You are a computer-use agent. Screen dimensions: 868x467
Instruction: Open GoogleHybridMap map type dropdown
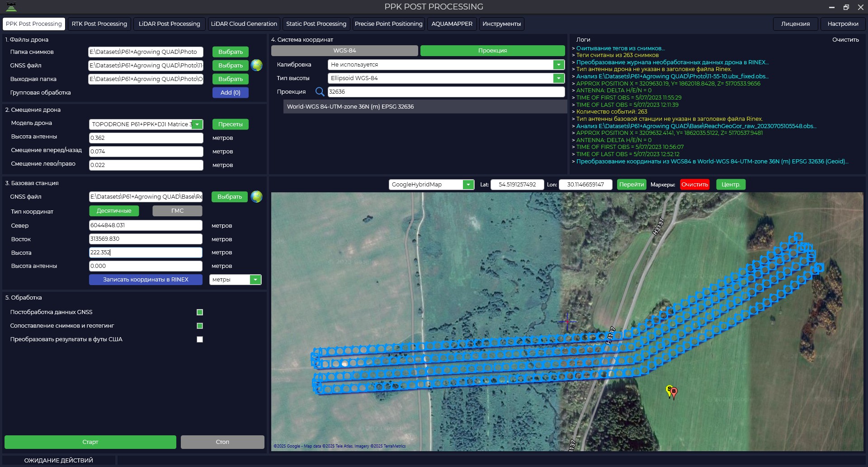pos(468,185)
